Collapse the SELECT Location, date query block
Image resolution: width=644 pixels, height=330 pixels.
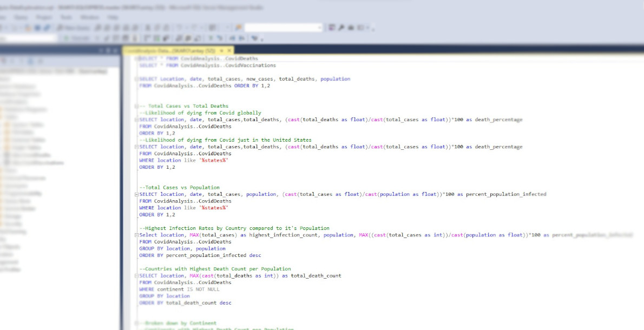coord(136,79)
